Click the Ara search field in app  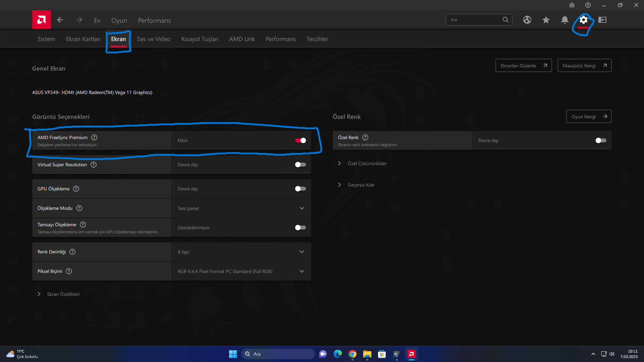click(x=479, y=20)
